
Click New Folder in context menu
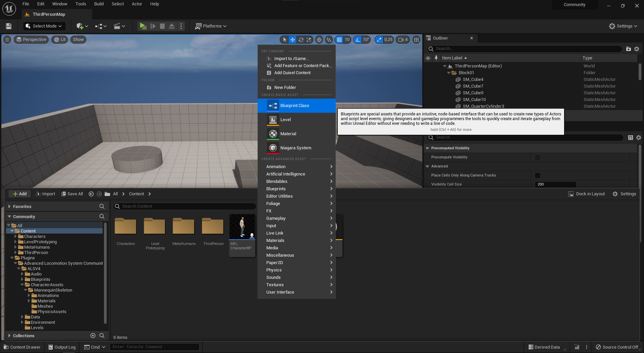[297, 88]
